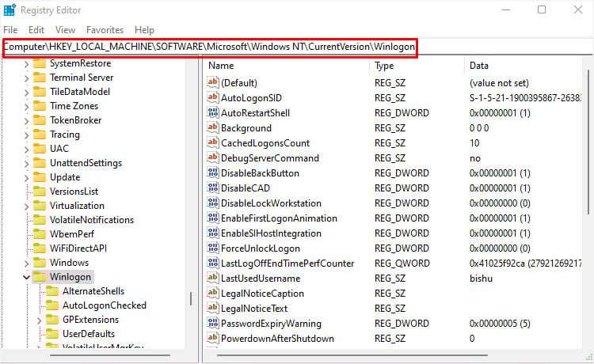Click the DisableBackButton binary icon
The image size is (594, 364).
click(213, 173)
